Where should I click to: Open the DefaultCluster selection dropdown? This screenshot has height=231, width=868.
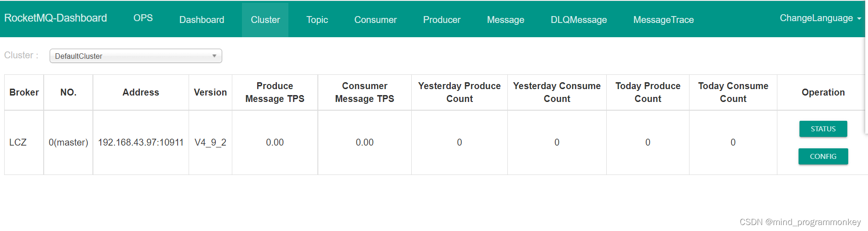[x=136, y=56]
